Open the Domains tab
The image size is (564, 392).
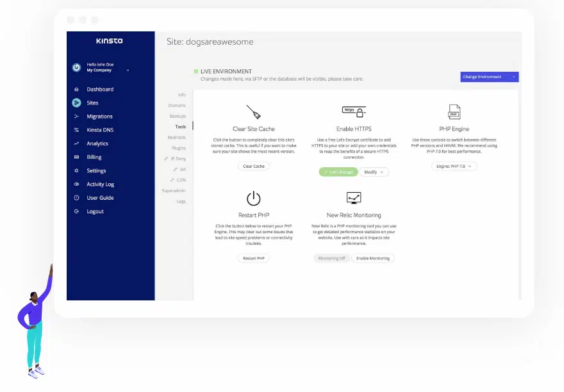pyautogui.click(x=177, y=105)
